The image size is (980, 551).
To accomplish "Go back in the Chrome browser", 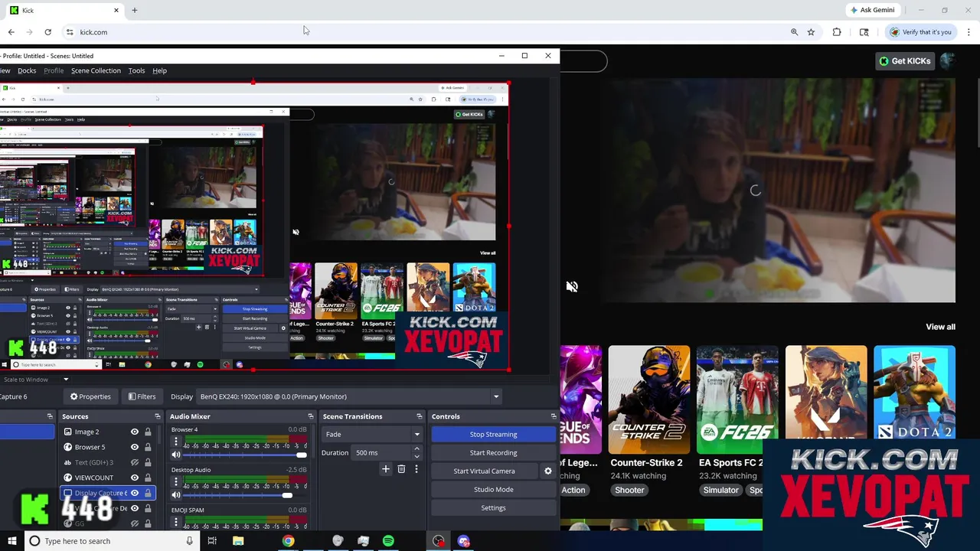I will tap(11, 32).
